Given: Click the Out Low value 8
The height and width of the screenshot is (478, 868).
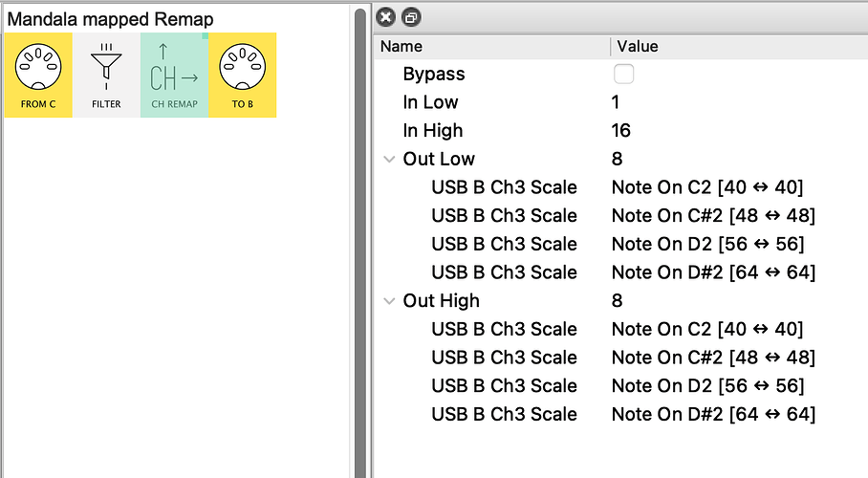Looking at the screenshot, I should coord(618,159).
